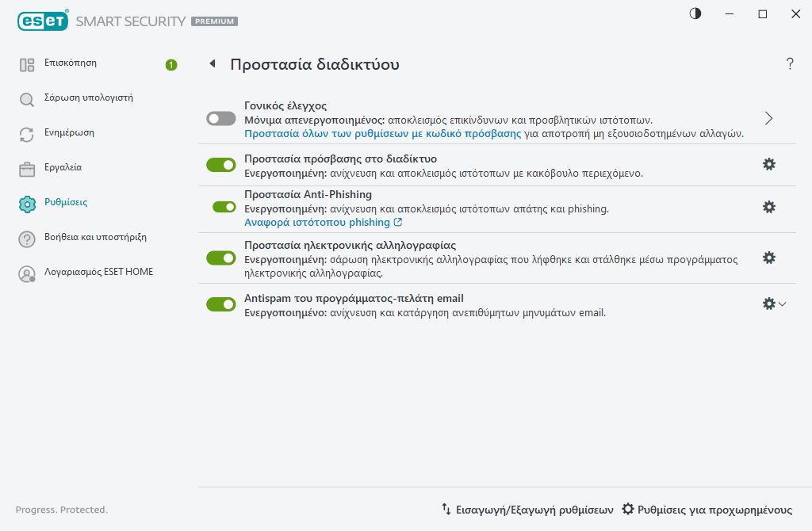
Task: Click the notification badge next to Επισκόπηση
Action: (171, 65)
